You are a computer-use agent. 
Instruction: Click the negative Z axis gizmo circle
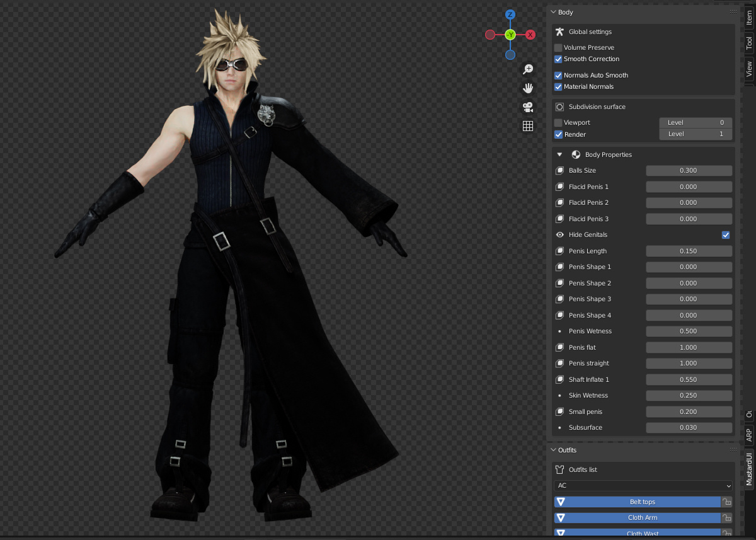pos(510,55)
